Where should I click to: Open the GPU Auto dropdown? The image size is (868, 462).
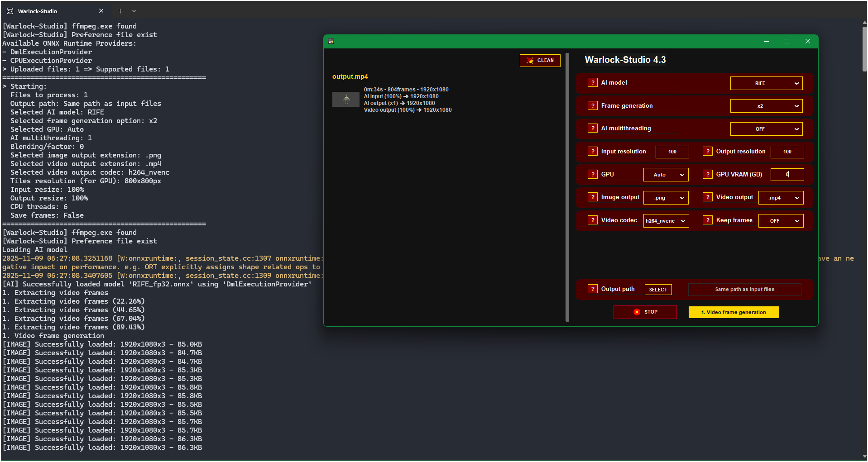666,175
